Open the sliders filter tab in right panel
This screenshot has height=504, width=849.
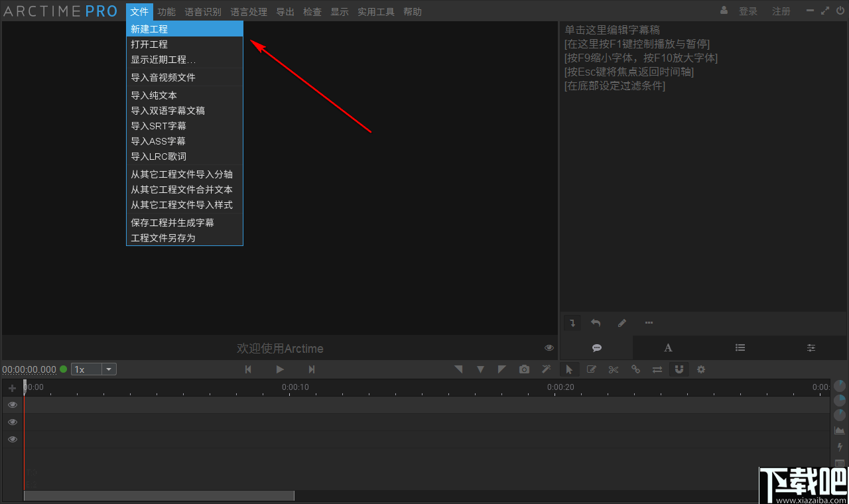click(811, 347)
